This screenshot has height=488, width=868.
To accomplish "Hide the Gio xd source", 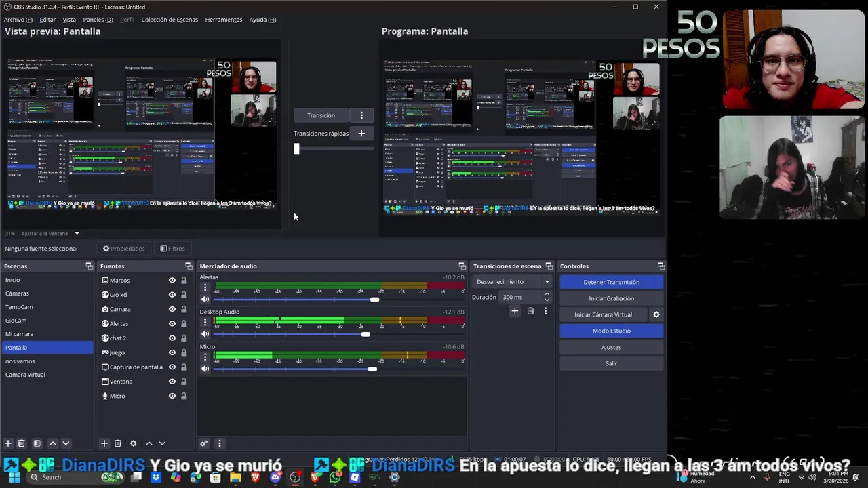I will pyautogui.click(x=172, y=295).
